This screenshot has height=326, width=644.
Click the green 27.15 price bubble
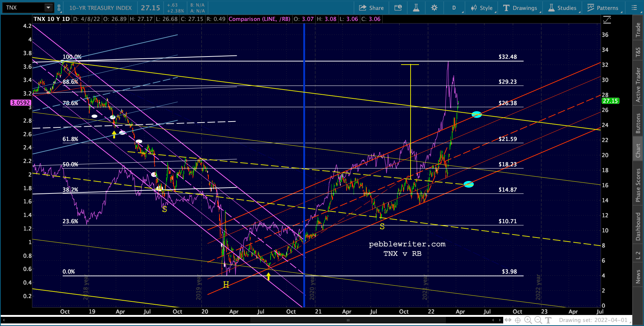tap(610, 101)
